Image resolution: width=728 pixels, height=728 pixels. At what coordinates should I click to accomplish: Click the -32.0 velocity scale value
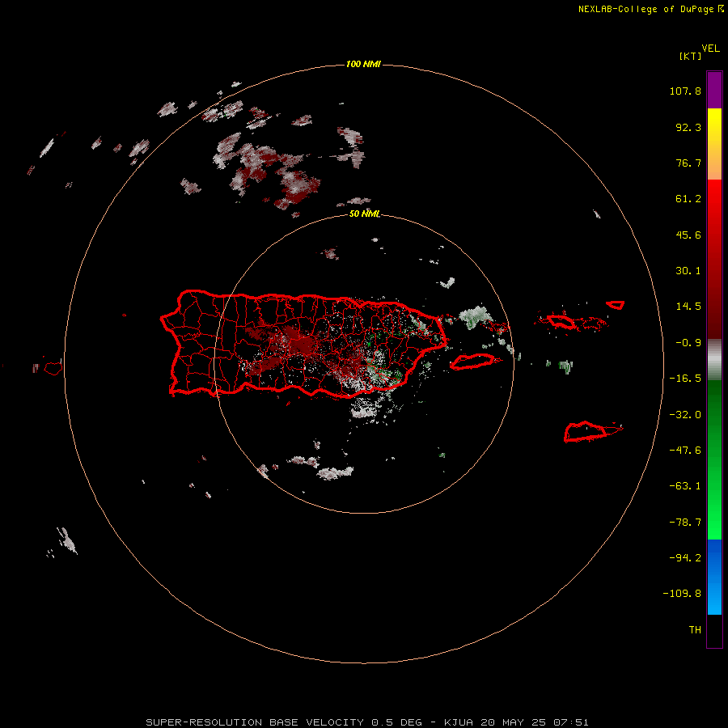pyautogui.click(x=685, y=415)
